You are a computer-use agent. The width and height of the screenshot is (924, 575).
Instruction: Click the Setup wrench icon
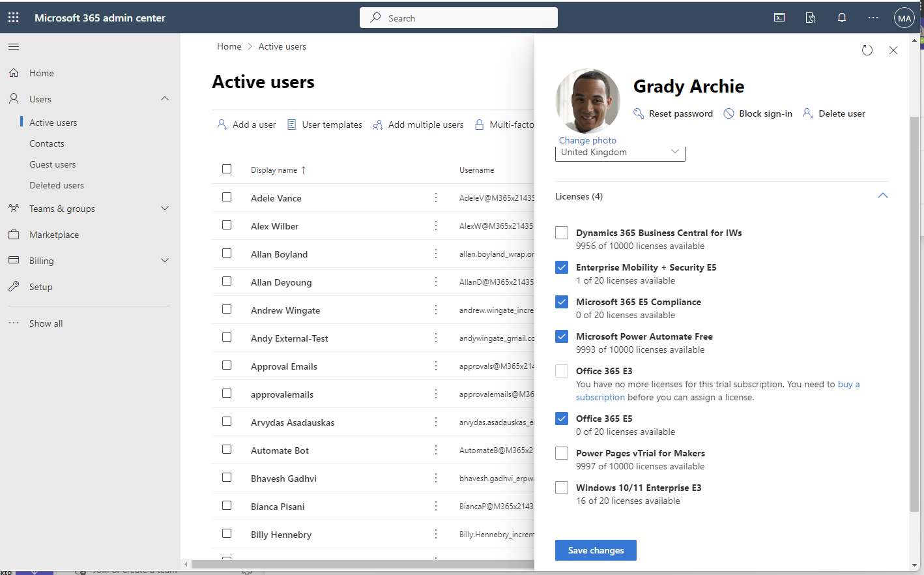[14, 287]
